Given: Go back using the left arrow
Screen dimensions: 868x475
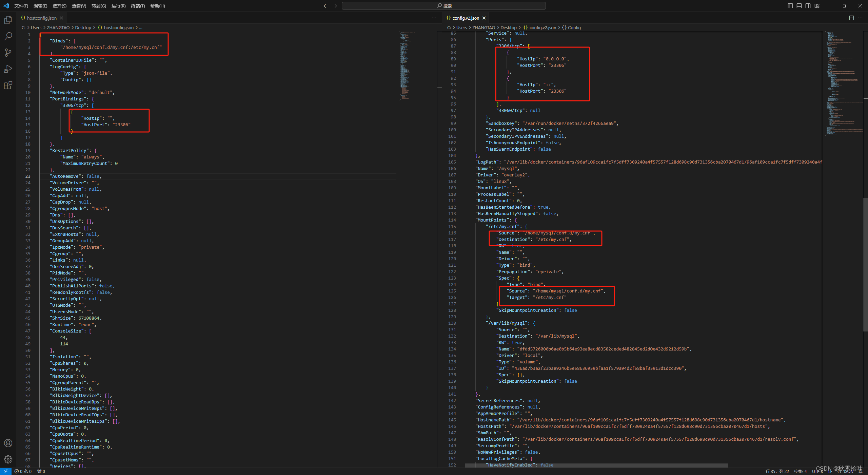Looking at the screenshot, I should tap(326, 6).
